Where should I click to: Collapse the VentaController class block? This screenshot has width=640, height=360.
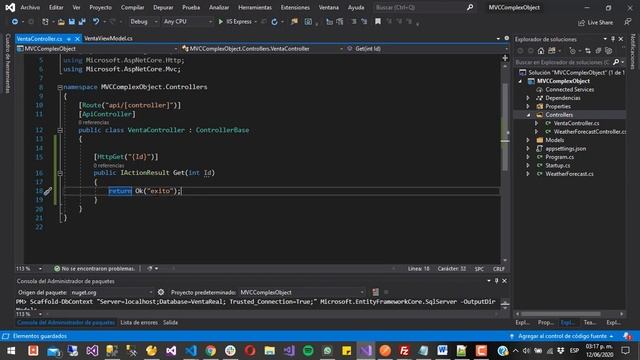point(60,130)
